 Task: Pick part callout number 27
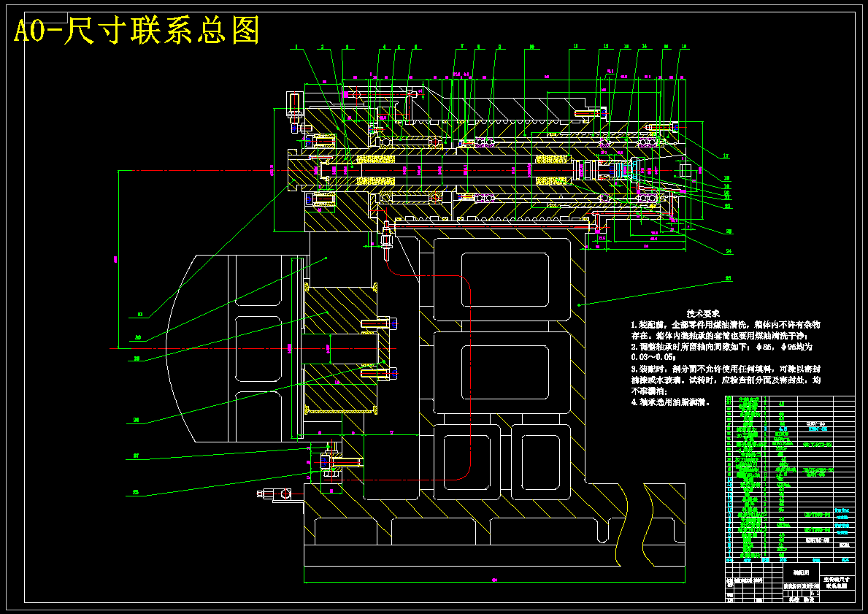136,456
